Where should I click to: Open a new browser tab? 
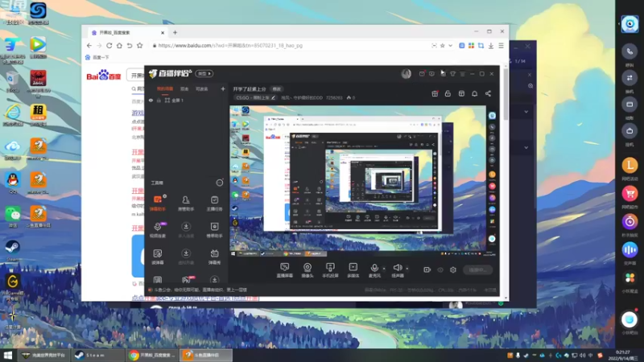[175, 32]
